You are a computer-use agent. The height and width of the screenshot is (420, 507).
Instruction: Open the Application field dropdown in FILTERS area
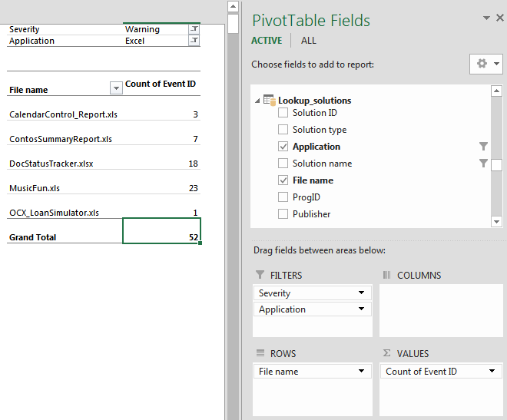pos(361,309)
